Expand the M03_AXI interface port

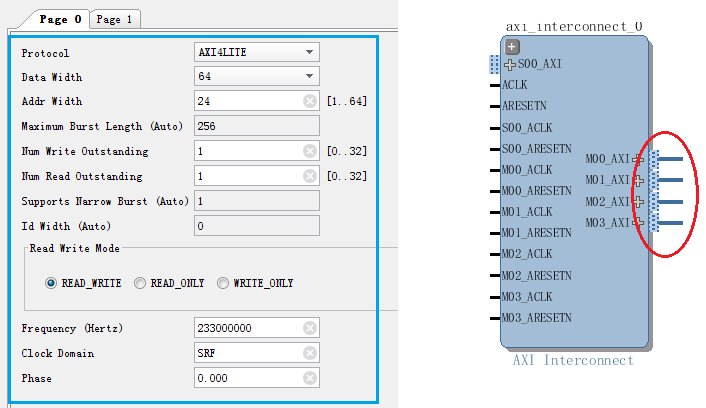[x=638, y=222]
